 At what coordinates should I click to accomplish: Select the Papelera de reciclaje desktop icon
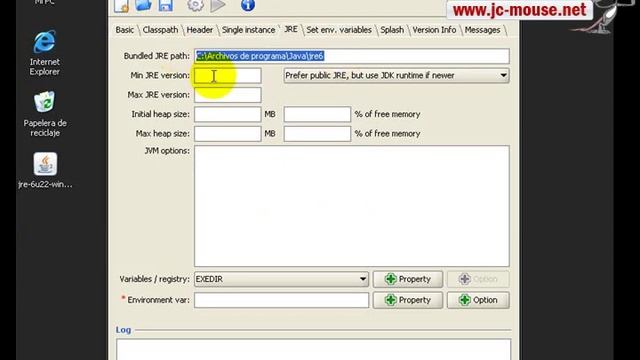click(44, 114)
